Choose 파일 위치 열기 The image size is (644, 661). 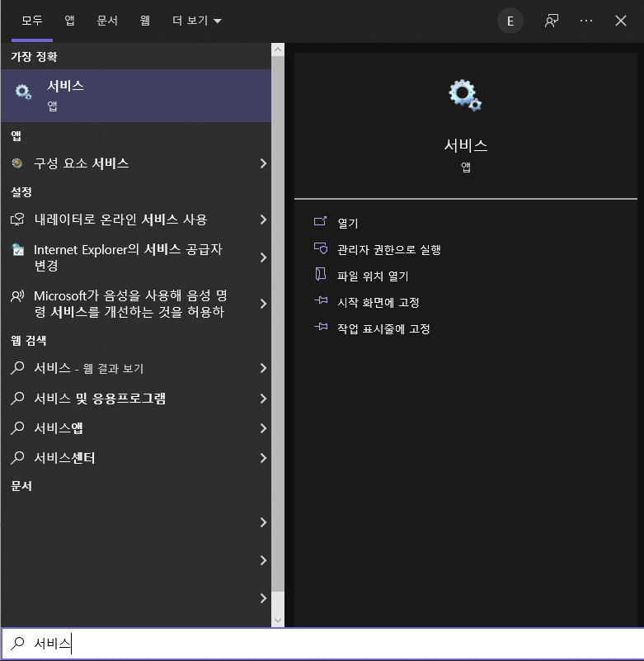click(x=373, y=276)
